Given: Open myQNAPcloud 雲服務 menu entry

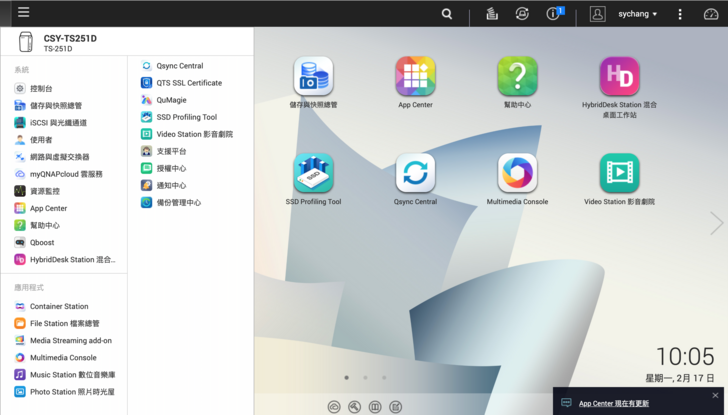Looking at the screenshot, I should [x=65, y=174].
